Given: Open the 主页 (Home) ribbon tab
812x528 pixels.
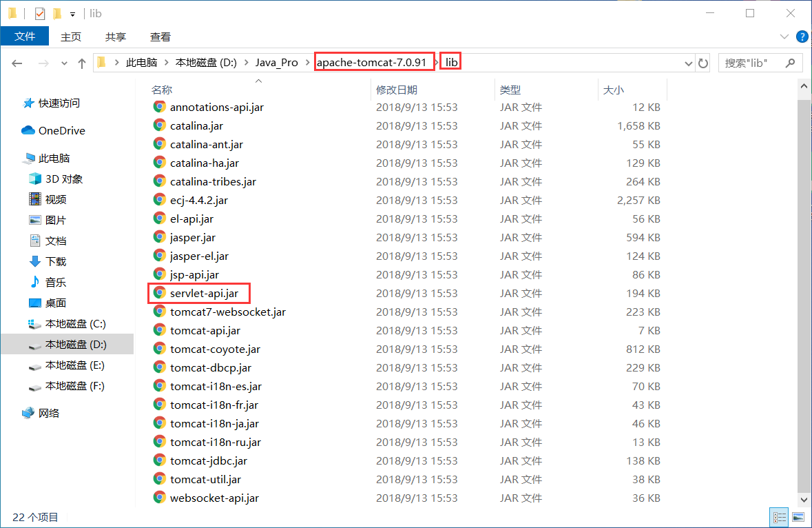Looking at the screenshot, I should [71, 37].
